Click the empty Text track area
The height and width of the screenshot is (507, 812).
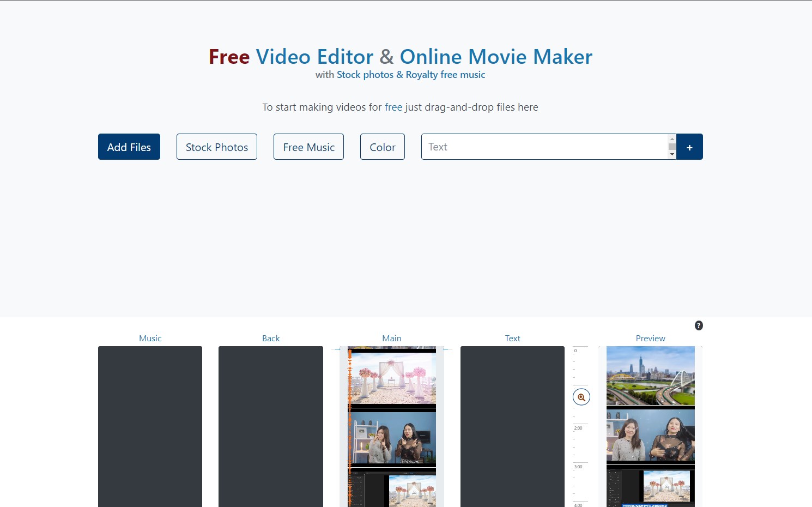click(x=512, y=425)
